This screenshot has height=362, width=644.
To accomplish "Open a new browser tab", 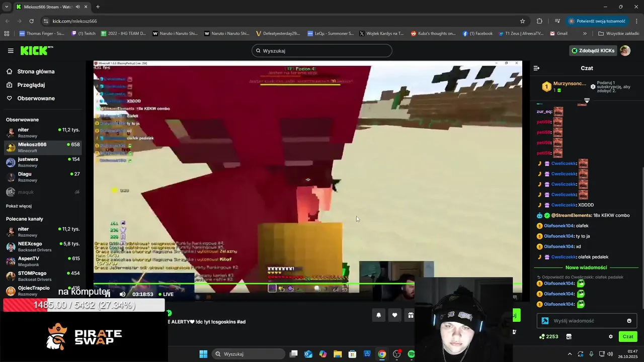I will [x=98, y=7].
